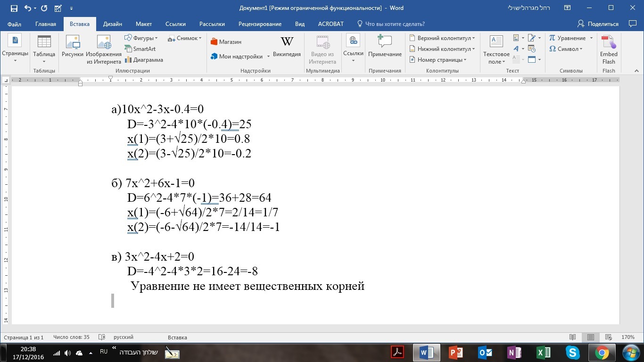Switch to Print Layout view icon
This screenshot has height=362, width=644.
pyautogui.click(x=590, y=337)
